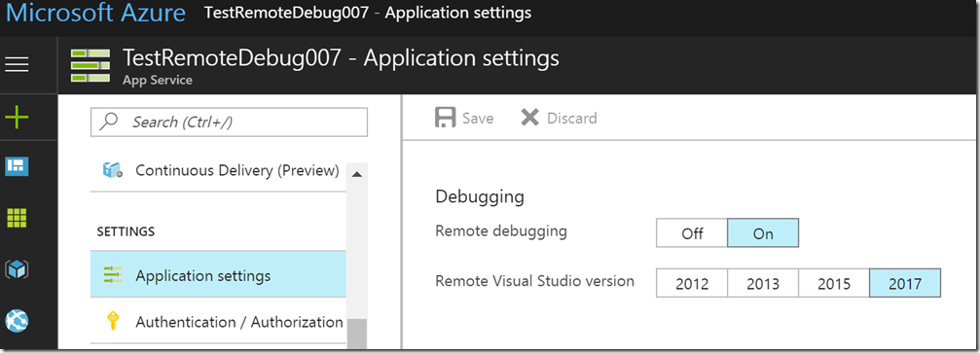Select Visual Studio version 2012
Image resolution: width=980 pixels, height=353 pixels.
tap(692, 284)
